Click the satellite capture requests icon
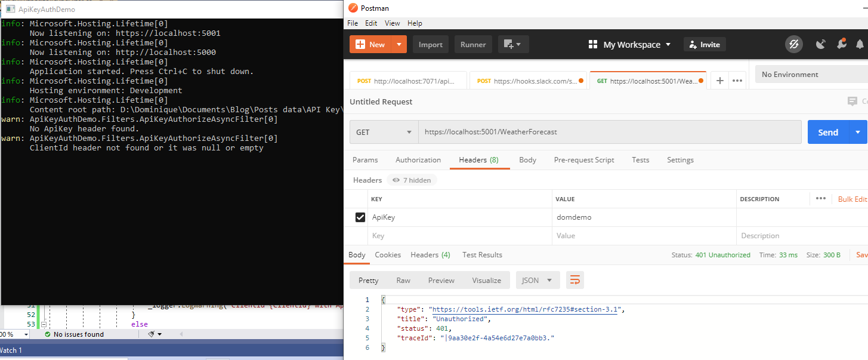Image resolution: width=868 pixels, height=360 pixels. pos(821,44)
